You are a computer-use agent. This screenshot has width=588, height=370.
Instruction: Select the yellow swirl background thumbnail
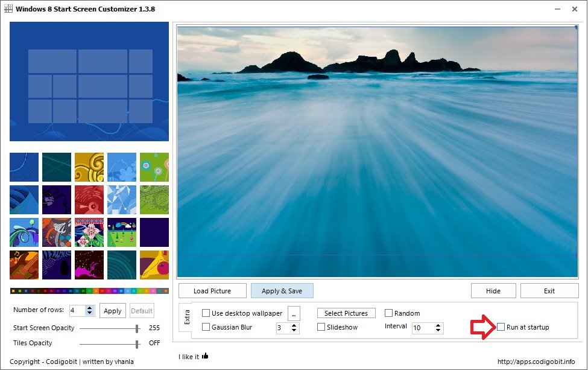click(89, 167)
